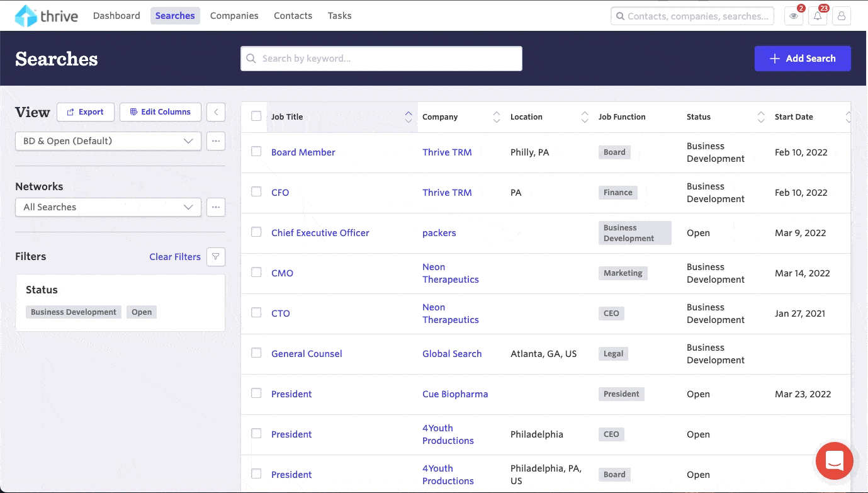Open the user profile icon
This screenshot has height=493, width=868.
(x=842, y=16)
